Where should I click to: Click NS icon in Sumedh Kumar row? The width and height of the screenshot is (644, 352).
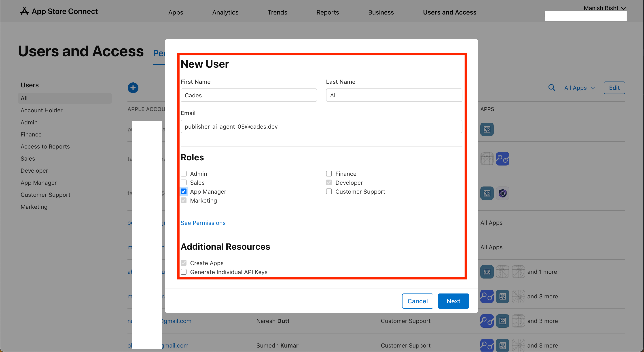point(502,345)
